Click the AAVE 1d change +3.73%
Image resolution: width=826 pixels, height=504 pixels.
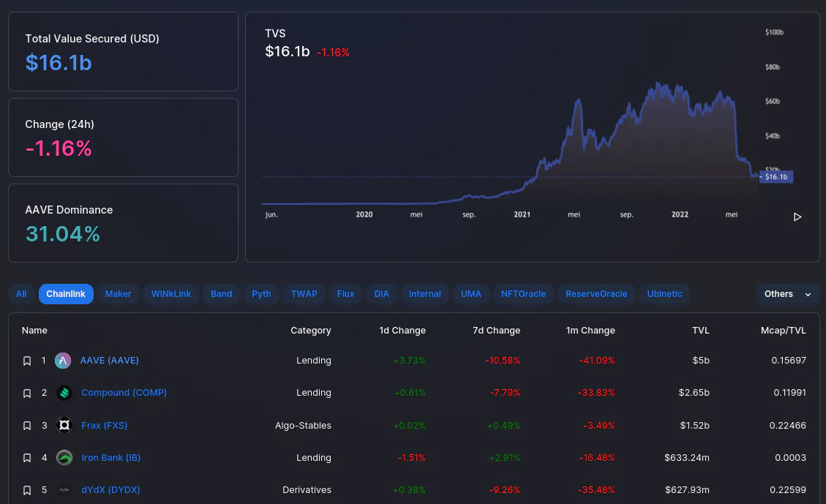click(x=409, y=361)
